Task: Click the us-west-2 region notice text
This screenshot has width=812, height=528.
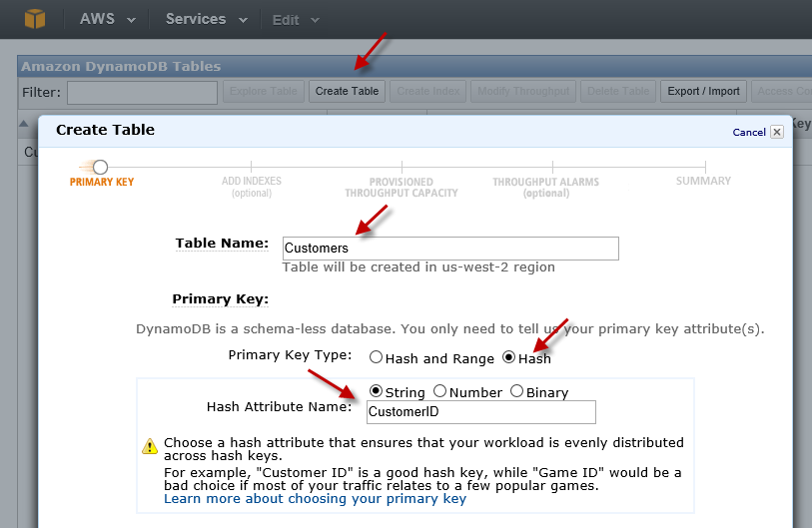Action: [x=418, y=267]
